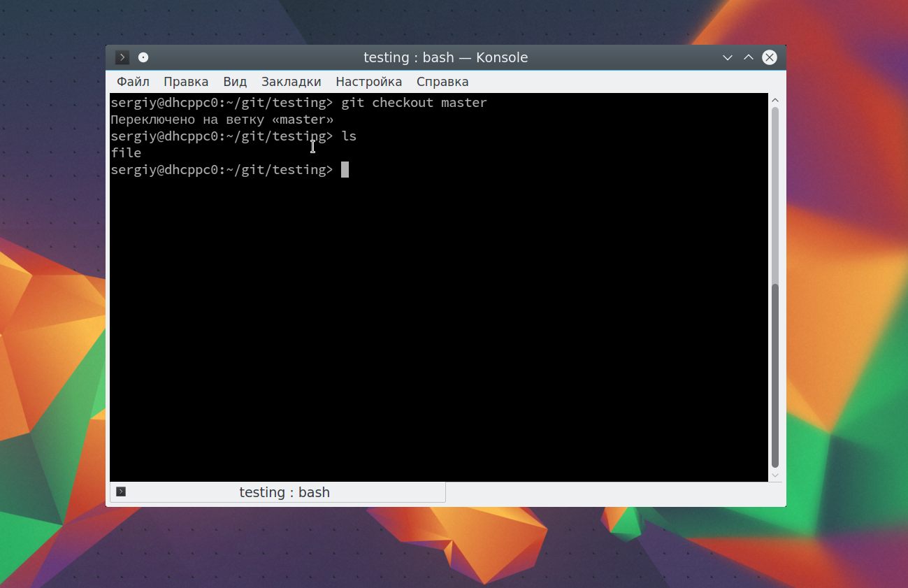Open the Справка menu
Viewport: 908px width, 588px height.
click(442, 82)
